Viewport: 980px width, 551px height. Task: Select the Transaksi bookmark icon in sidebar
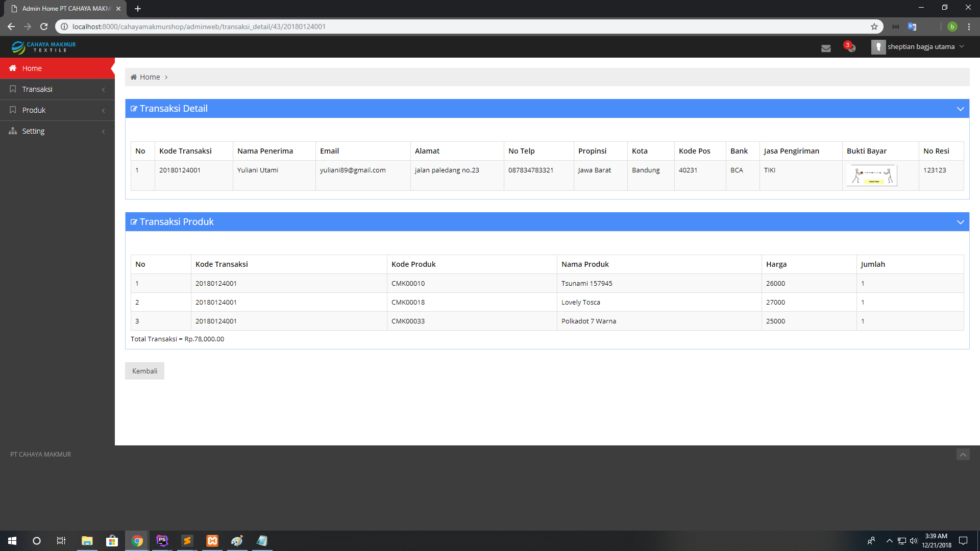[x=13, y=89]
